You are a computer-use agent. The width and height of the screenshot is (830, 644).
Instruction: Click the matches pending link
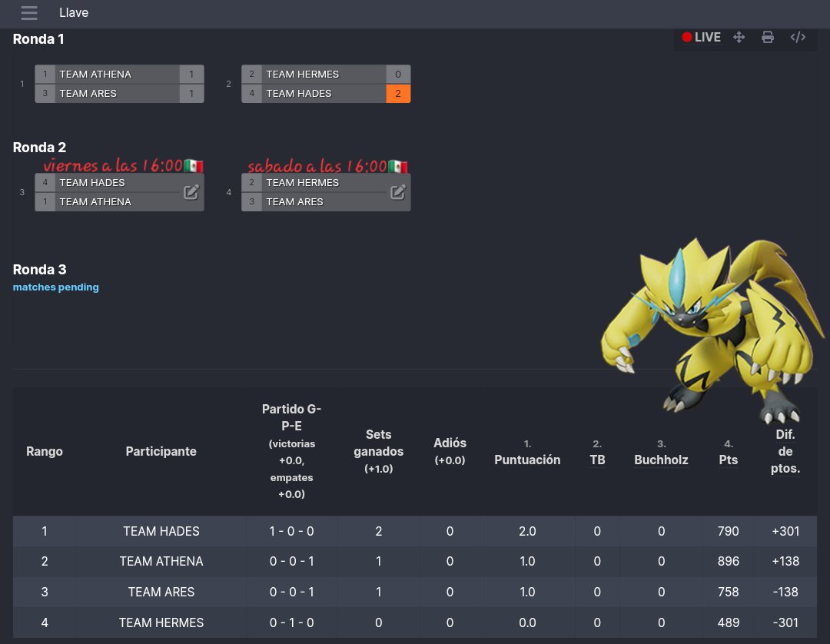(x=55, y=287)
